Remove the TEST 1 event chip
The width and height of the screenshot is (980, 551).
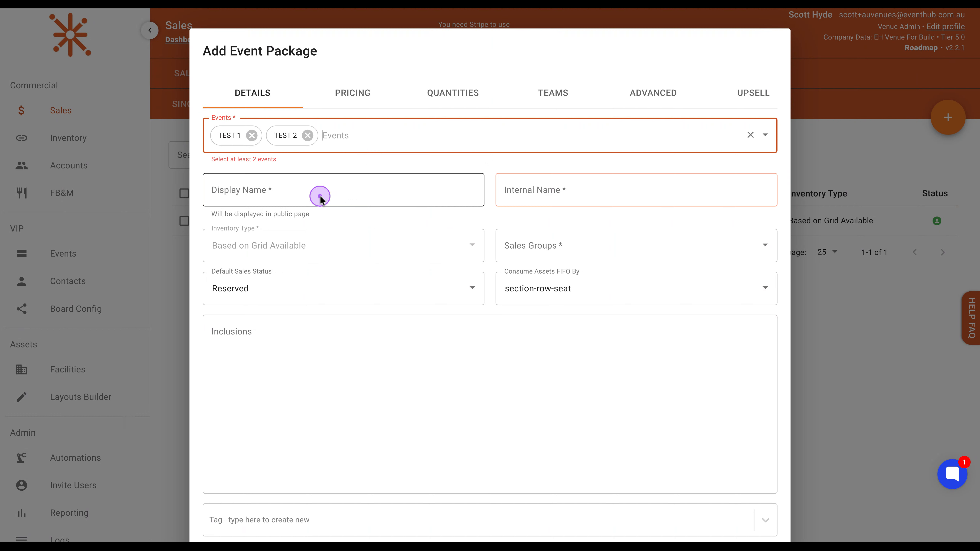coord(252,135)
